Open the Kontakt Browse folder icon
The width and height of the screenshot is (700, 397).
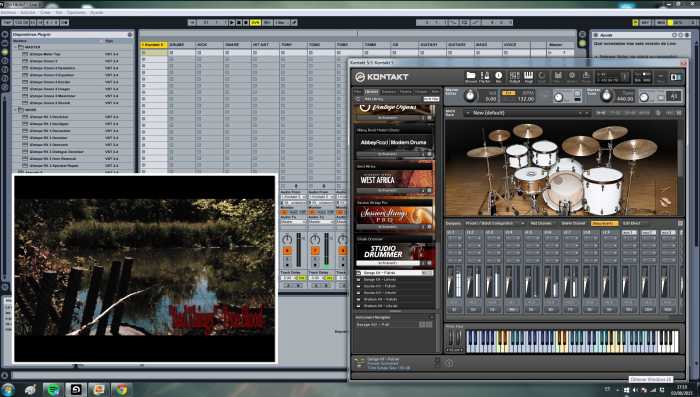click(x=471, y=76)
